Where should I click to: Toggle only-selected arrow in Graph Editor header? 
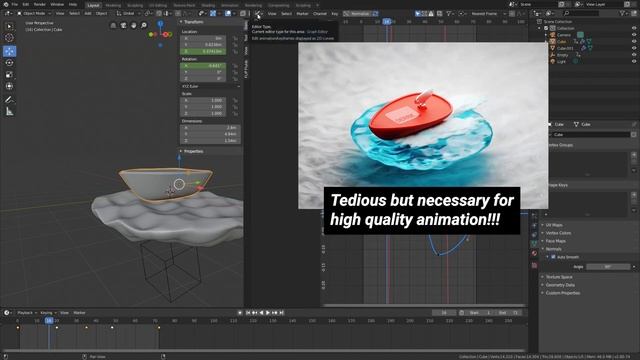tap(418, 13)
